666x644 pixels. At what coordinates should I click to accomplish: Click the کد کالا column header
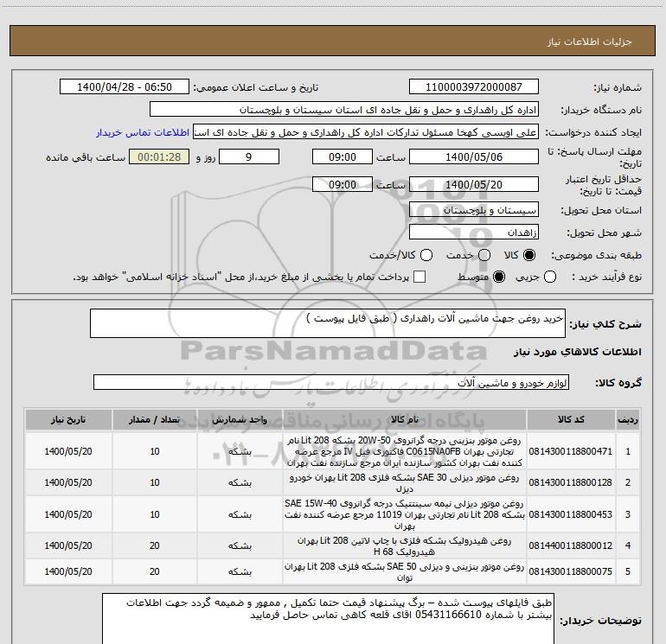pyautogui.click(x=571, y=420)
